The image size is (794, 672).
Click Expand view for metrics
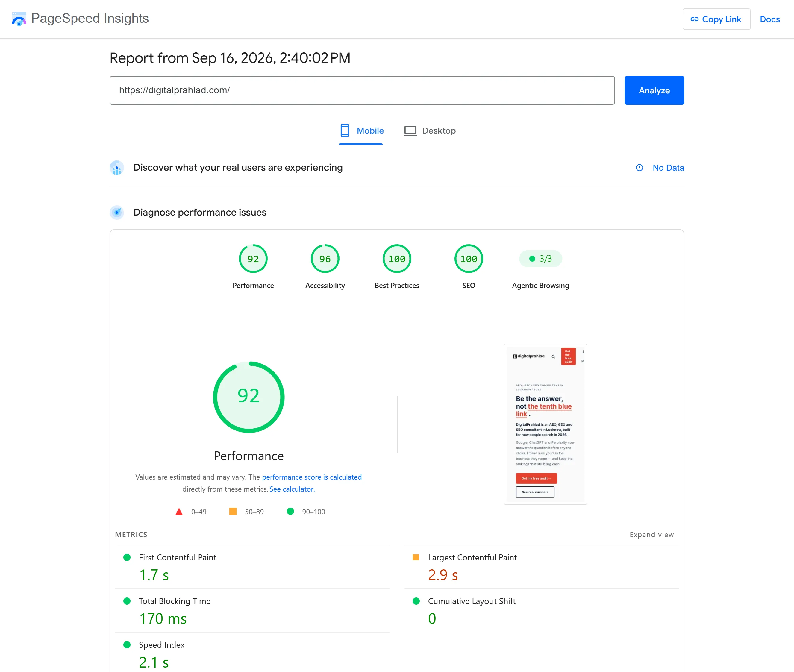[651, 535]
